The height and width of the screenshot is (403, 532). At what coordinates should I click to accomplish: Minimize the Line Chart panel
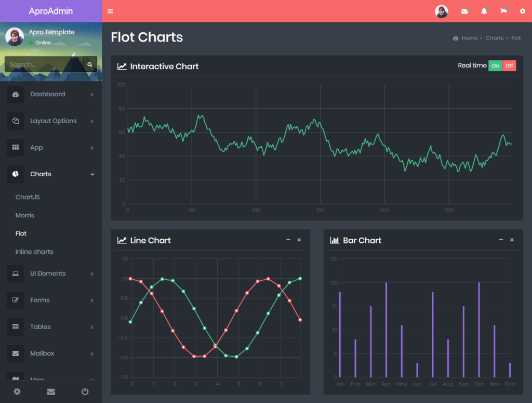pyautogui.click(x=288, y=240)
